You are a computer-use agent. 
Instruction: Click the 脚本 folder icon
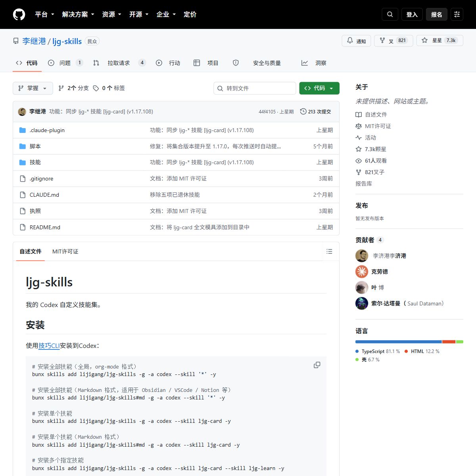[23, 146]
